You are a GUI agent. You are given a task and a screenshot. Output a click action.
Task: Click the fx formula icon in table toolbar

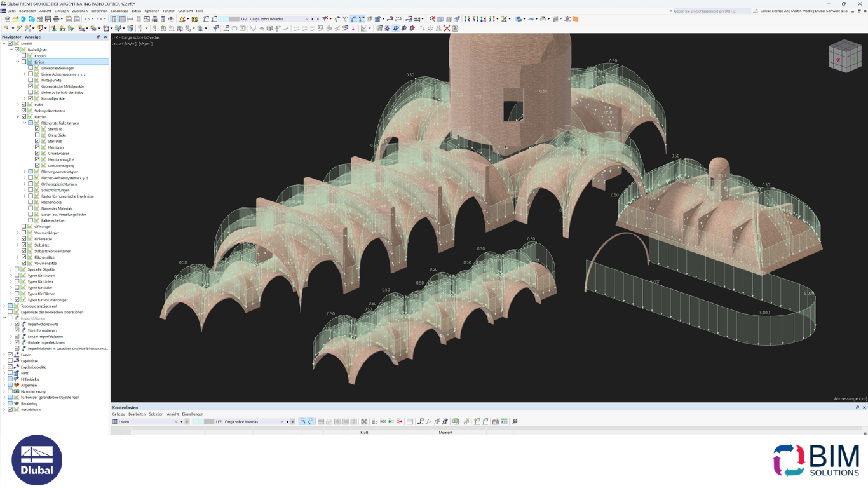pyautogui.click(x=429, y=421)
